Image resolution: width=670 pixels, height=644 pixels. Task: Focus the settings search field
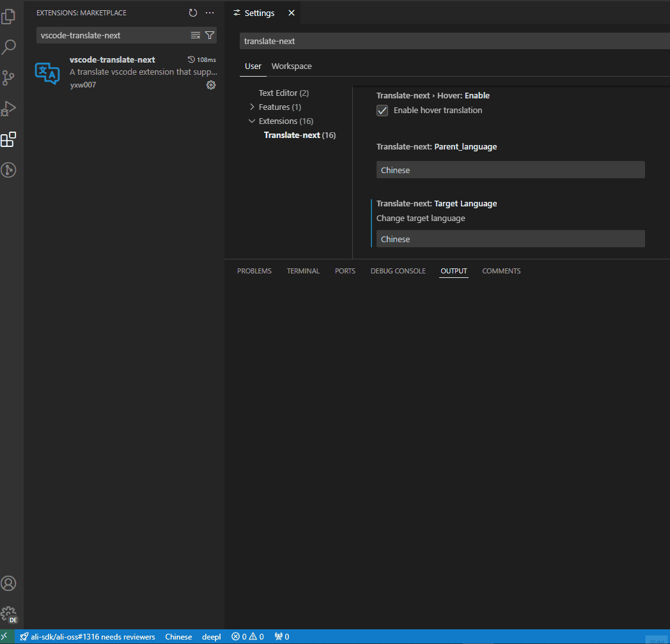[455, 41]
